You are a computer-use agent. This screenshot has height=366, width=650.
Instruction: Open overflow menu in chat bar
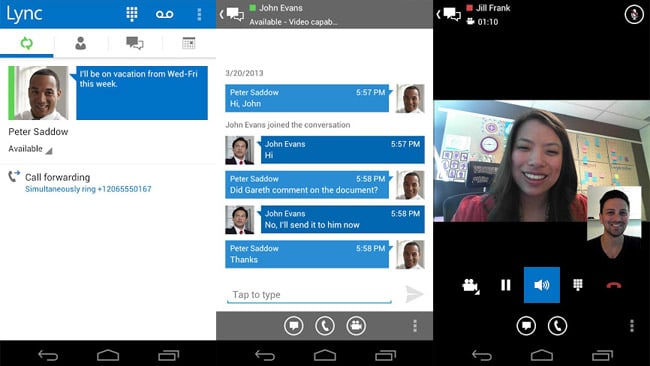[415, 326]
